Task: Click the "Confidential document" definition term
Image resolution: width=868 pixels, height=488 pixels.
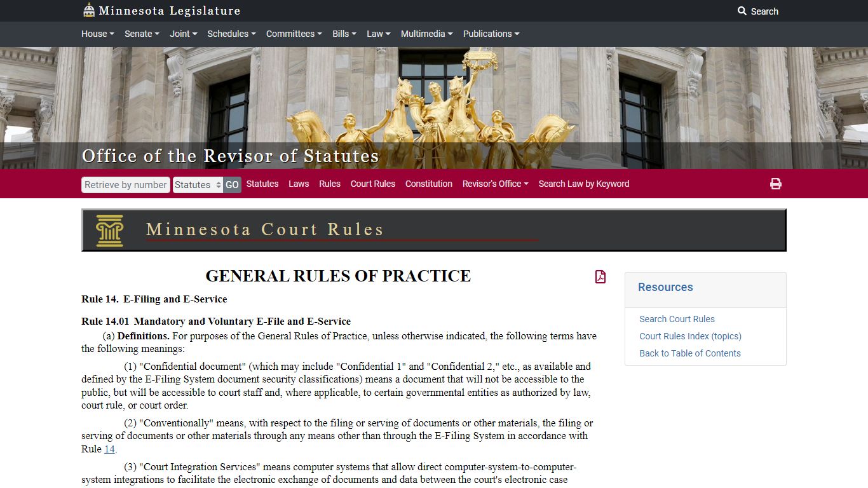Action: pyautogui.click(x=192, y=367)
